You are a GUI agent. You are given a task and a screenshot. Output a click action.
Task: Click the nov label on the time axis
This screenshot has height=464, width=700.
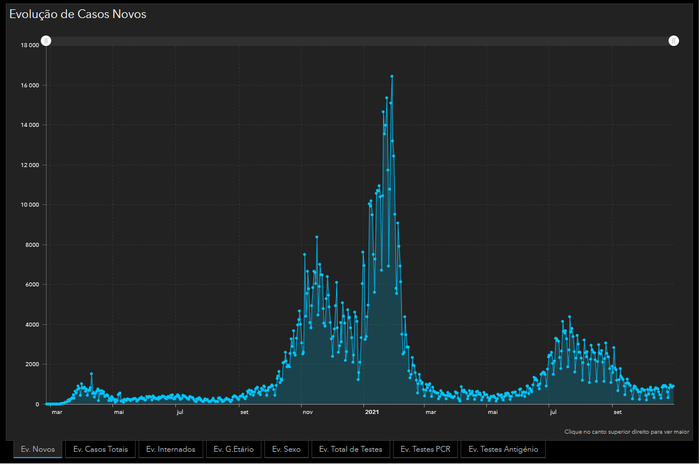(x=308, y=412)
